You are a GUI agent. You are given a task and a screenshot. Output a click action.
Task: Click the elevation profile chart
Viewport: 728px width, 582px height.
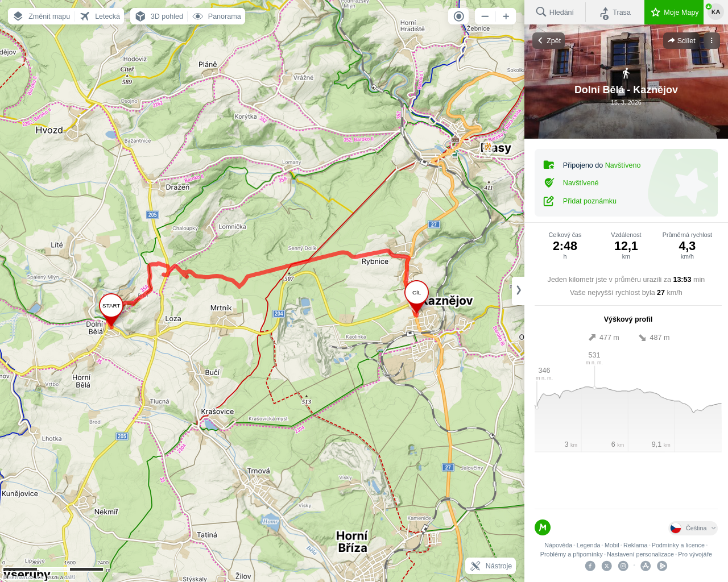point(628,409)
